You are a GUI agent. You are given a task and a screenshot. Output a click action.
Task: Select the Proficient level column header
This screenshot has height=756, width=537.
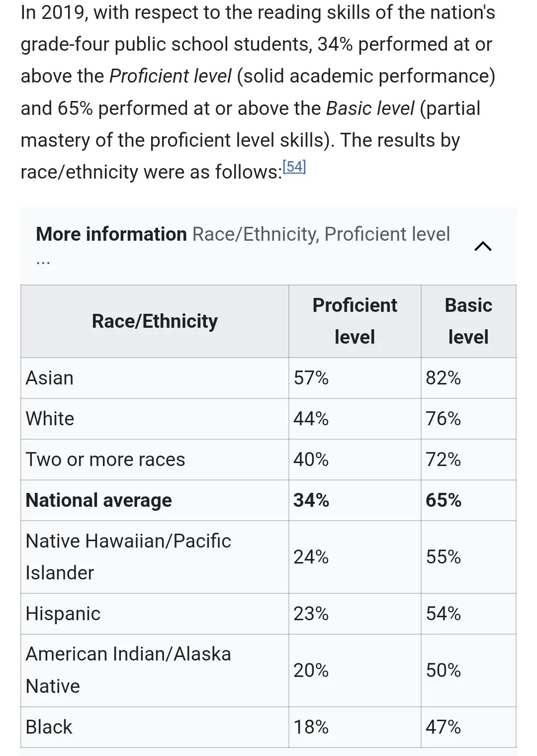click(355, 321)
